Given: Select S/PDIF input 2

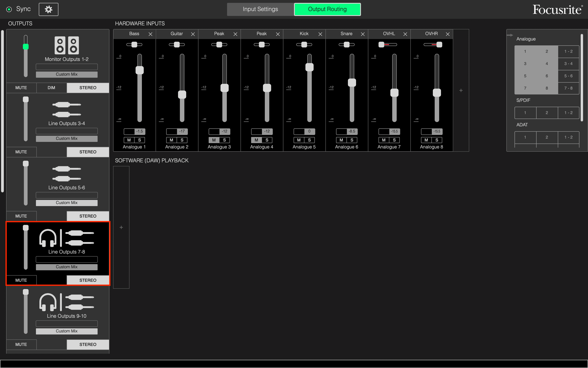Looking at the screenshot, I should (547, 113).
